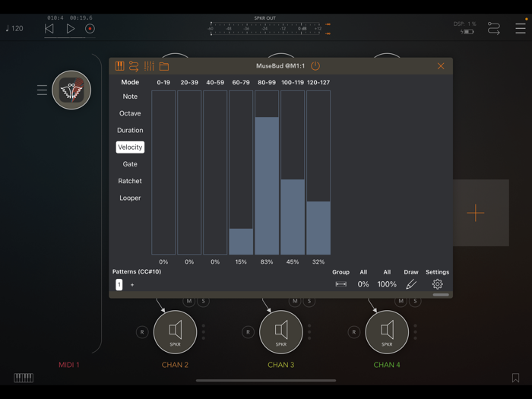Adjust the 0-19 velocity bar
This screenshot has height=399, width=532.
[x=163, y=173]
